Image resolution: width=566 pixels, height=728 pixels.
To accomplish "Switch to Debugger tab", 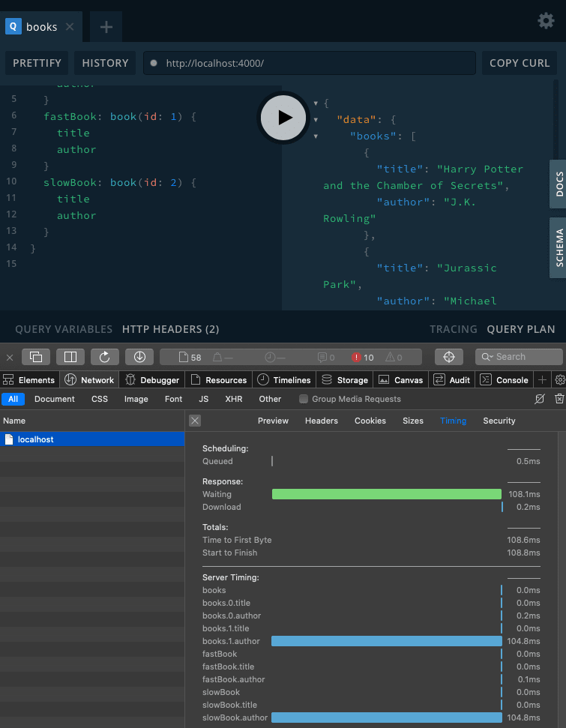I will pos(152,380).
